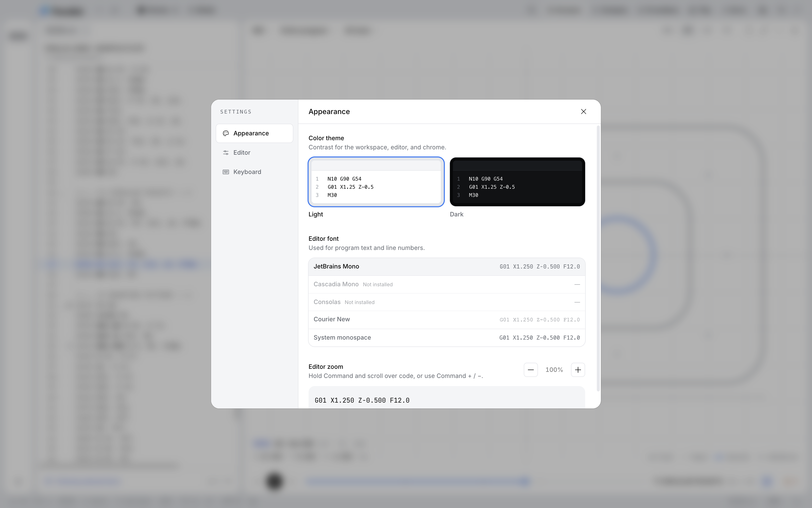This screenshot has height=508, width=812.
Task: Click Not installed label beside Consolas
Action: point(360,302)
